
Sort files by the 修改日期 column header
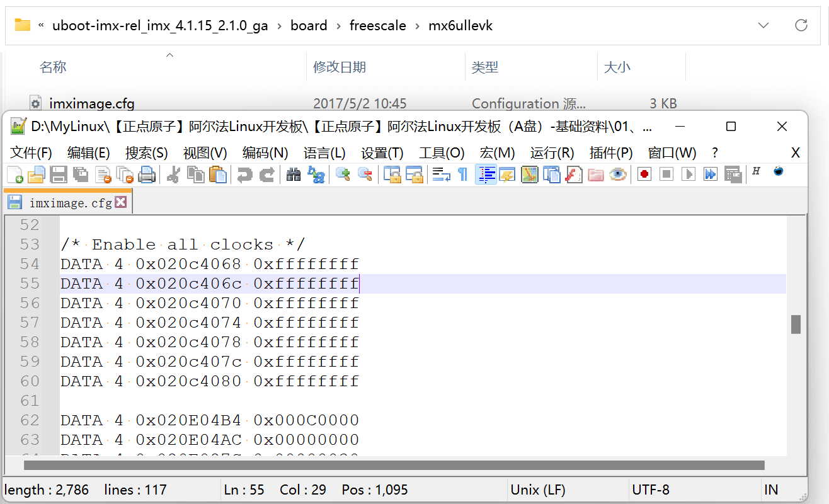click(340, 67)
